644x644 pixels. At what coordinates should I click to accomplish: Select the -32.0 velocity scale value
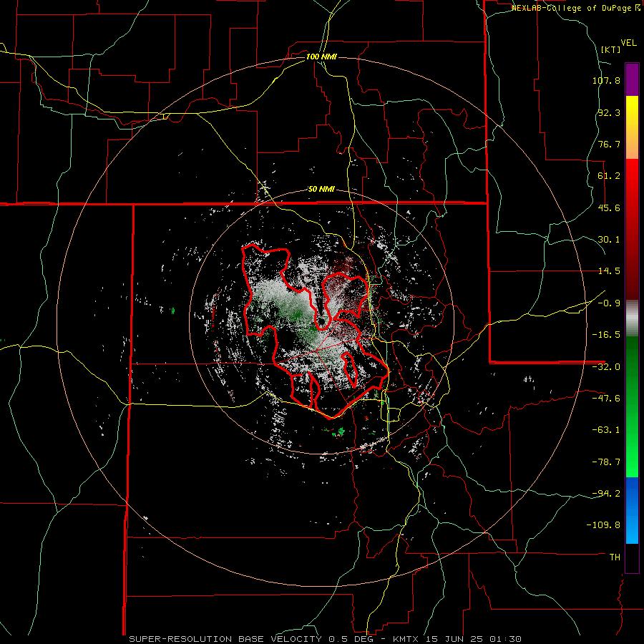click(606, 367)
